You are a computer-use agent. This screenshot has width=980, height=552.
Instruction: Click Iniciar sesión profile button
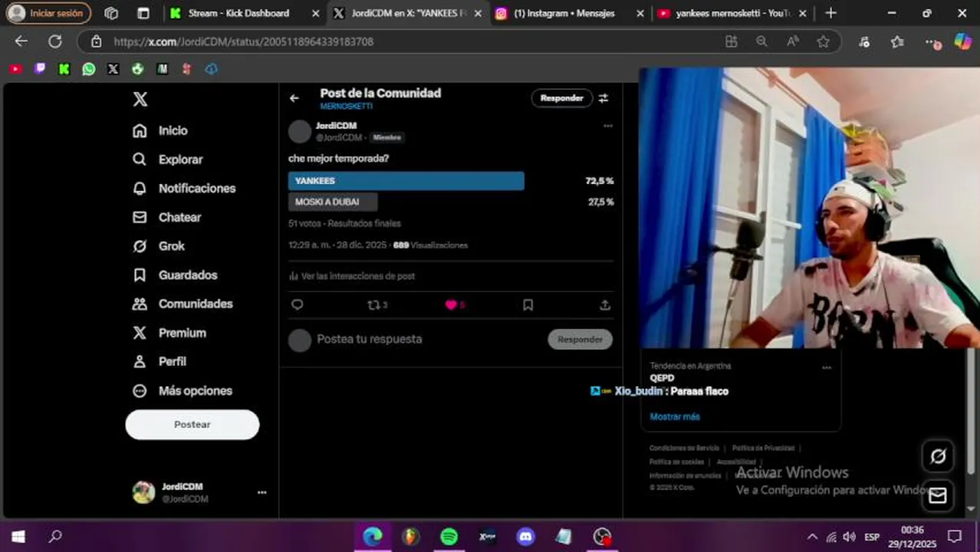[x=48, y=13]
